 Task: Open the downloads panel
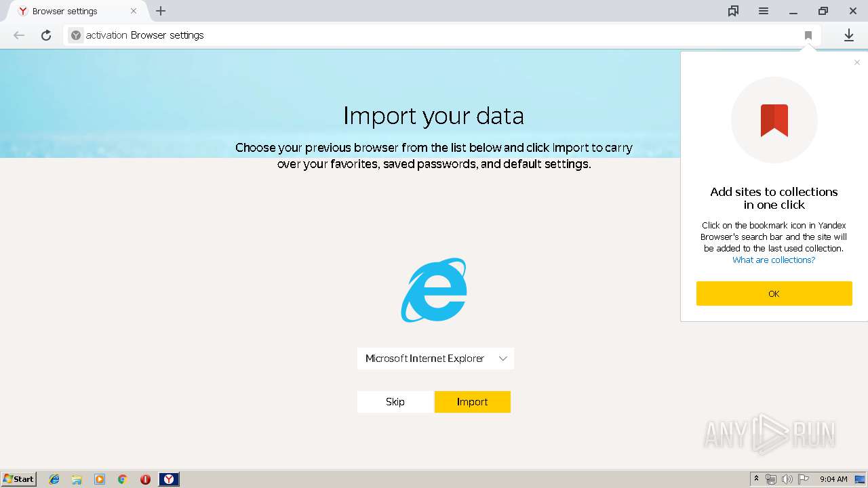848,35
